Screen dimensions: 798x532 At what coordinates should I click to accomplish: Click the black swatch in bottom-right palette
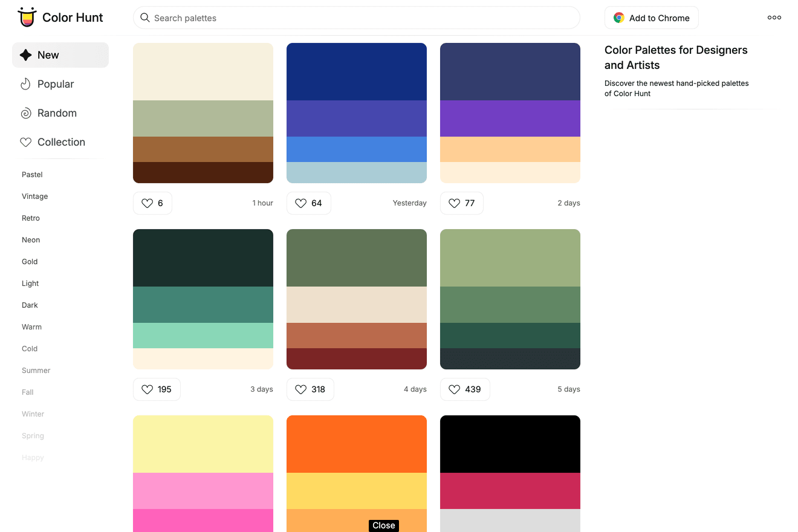coord(510,444)
